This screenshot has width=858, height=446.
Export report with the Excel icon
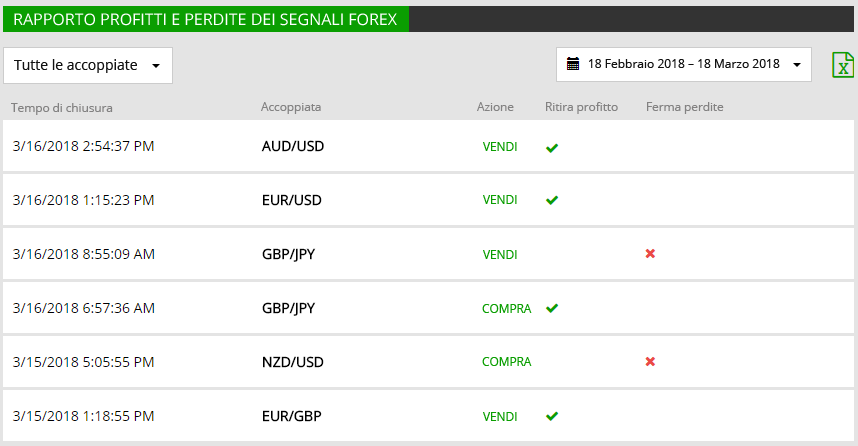click(843, 65)
